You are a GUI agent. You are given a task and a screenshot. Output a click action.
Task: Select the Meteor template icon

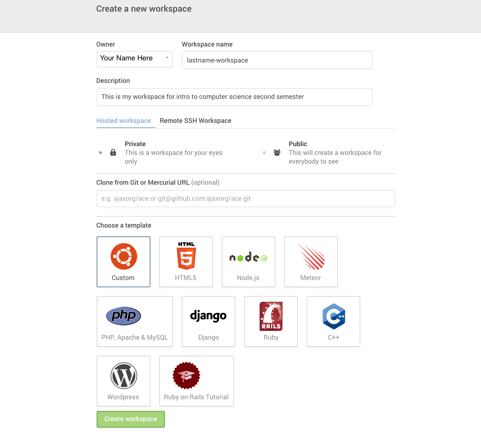tap(311, 257)
